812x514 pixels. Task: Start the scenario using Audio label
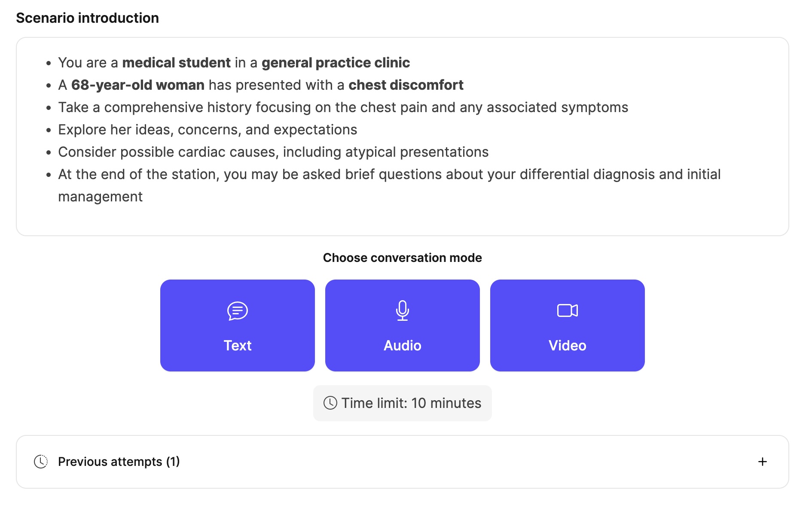coord(402,345)
